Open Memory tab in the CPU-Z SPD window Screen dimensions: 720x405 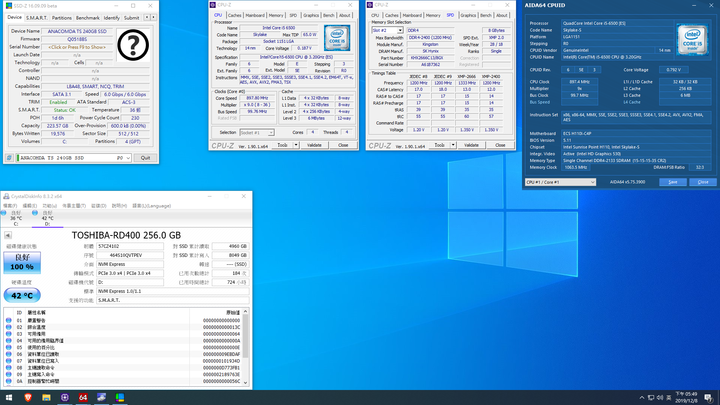coord(433,15)
